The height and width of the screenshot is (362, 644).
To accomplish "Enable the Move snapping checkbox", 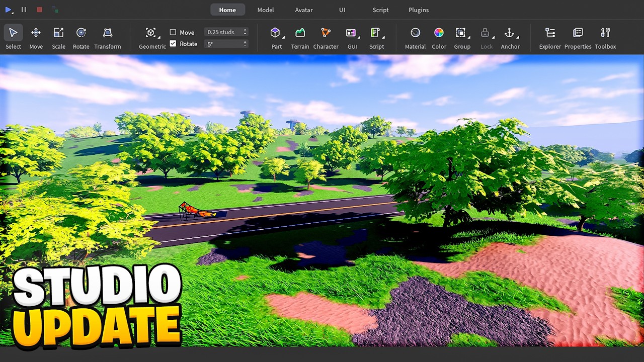I will click(x=173, y=32).
